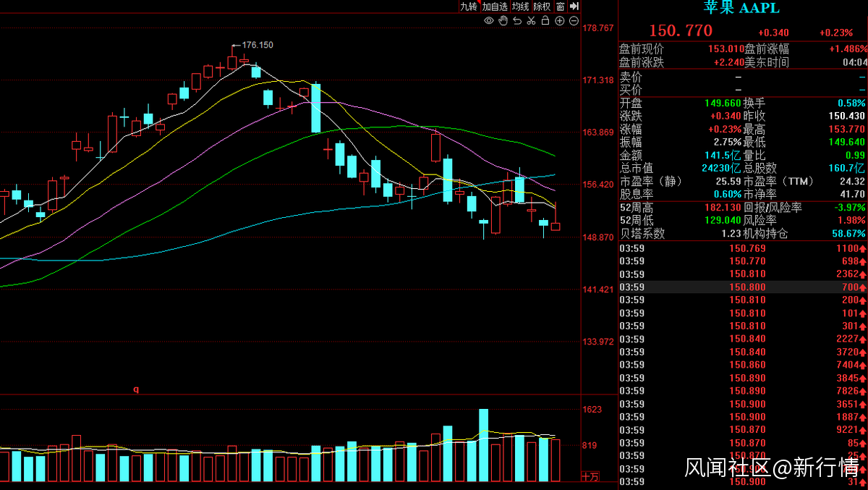
Task: Click the 176.150 peak price label
Action: click(x=257, y=45)
